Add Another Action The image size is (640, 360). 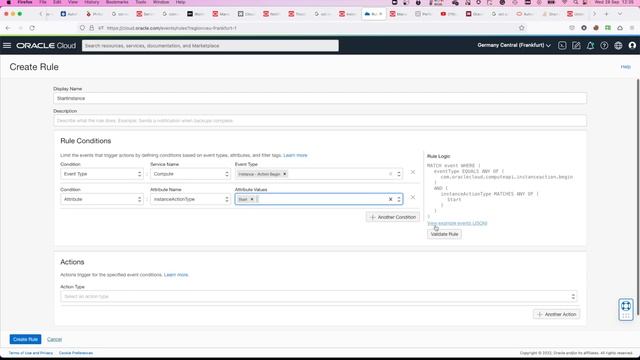coord(556,314)
